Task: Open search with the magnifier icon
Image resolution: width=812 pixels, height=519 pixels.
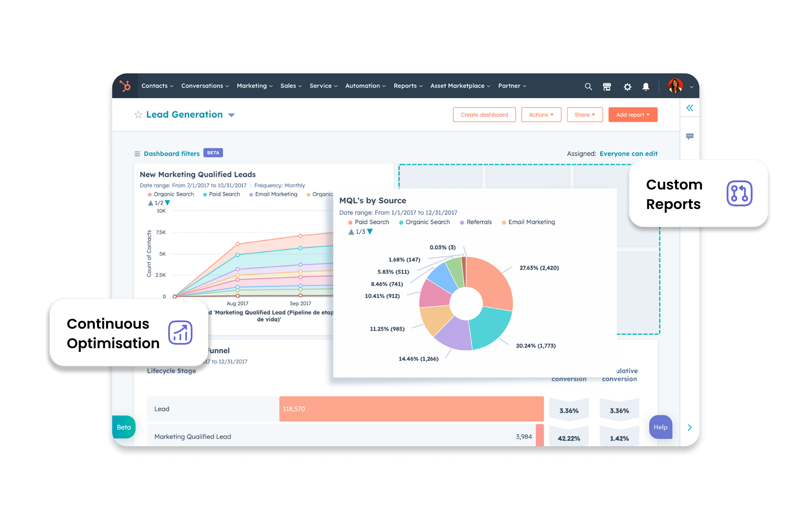Action: tap(588, 87)
